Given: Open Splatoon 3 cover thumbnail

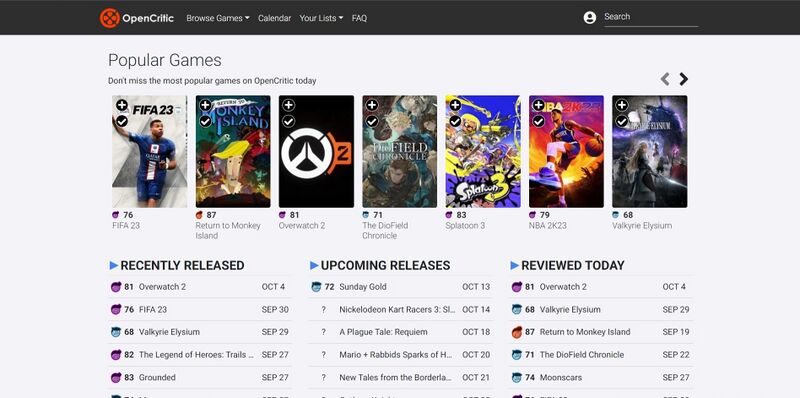Looking at the screenshot, I should [x=483, y=152].
